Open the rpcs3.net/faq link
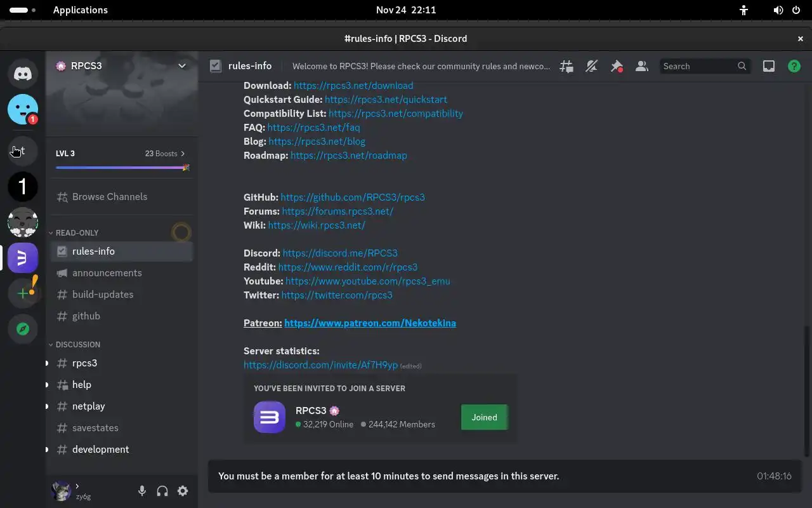812x508 pixels. click(x=313, y=128)
